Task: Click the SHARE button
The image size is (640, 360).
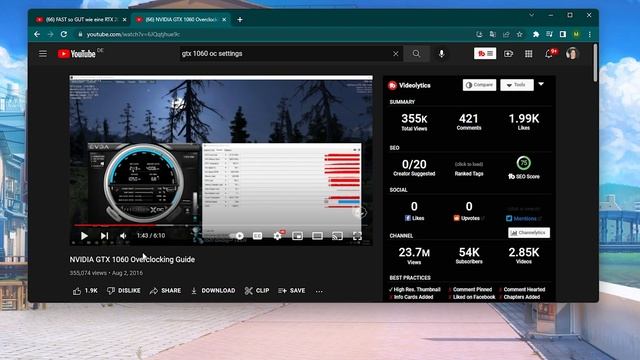Action: click(165, 291)
